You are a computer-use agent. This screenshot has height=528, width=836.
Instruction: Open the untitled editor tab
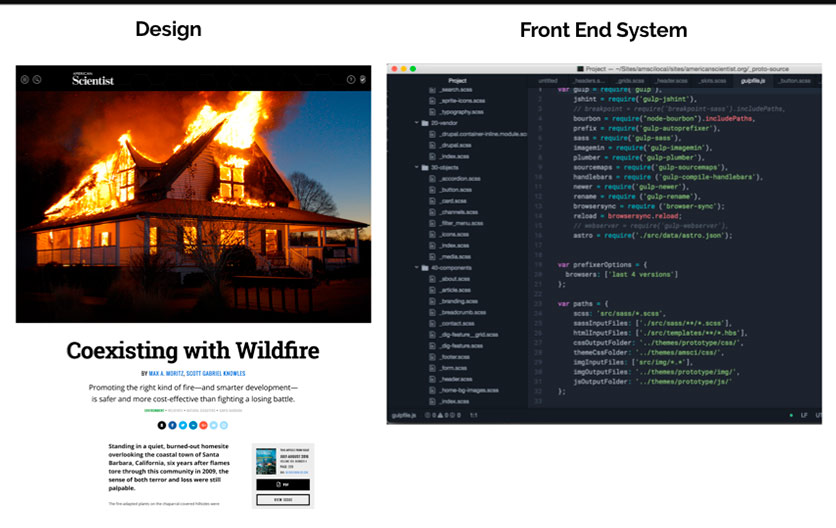[x=548, y=80]
